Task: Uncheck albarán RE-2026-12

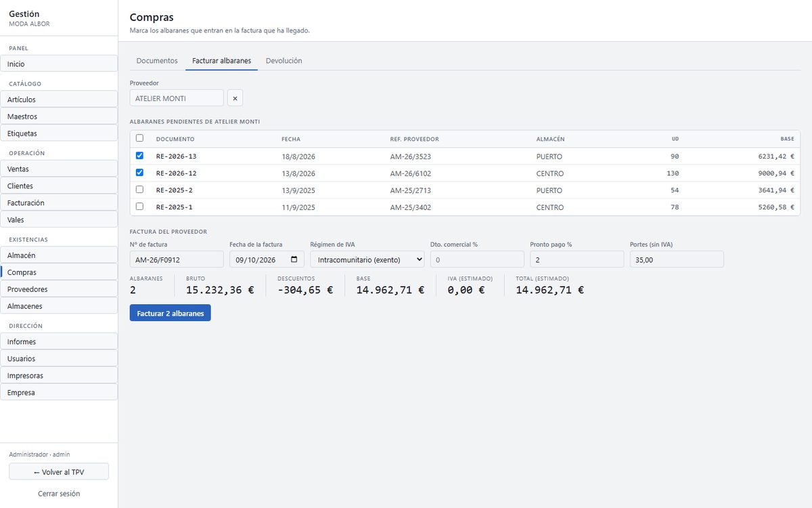Action: 139,173
